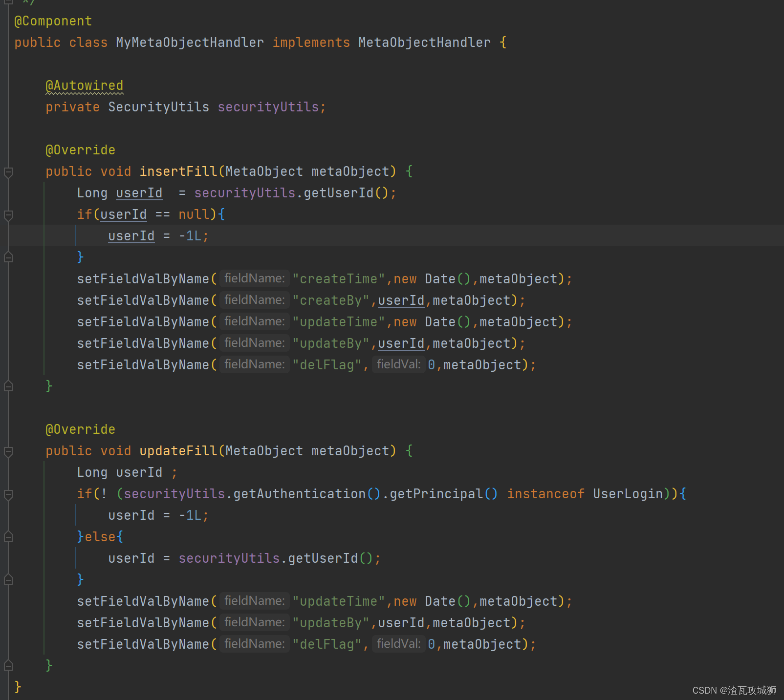Click getUserId() call in the else block

point(330,558)
